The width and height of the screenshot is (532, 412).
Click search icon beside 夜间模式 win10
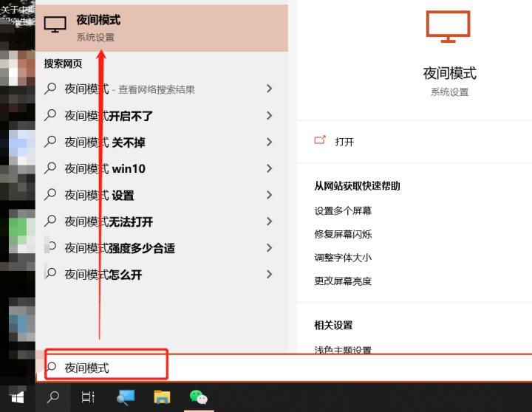tap(50, 168)
